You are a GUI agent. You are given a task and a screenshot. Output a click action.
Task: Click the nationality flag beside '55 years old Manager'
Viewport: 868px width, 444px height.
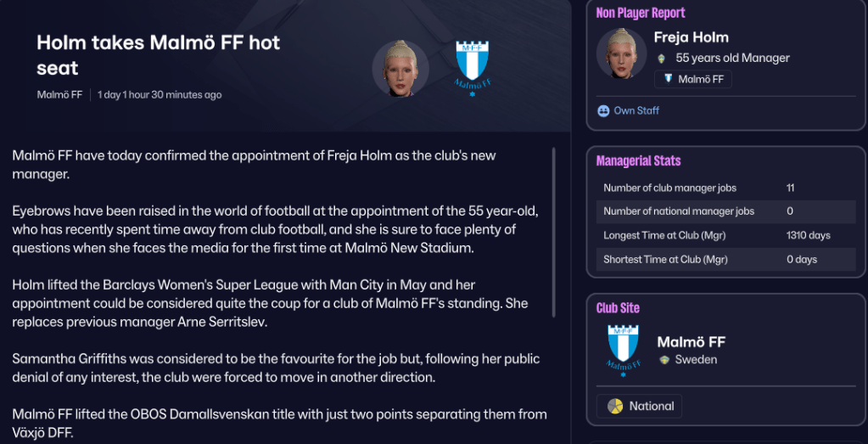(662, 59)
